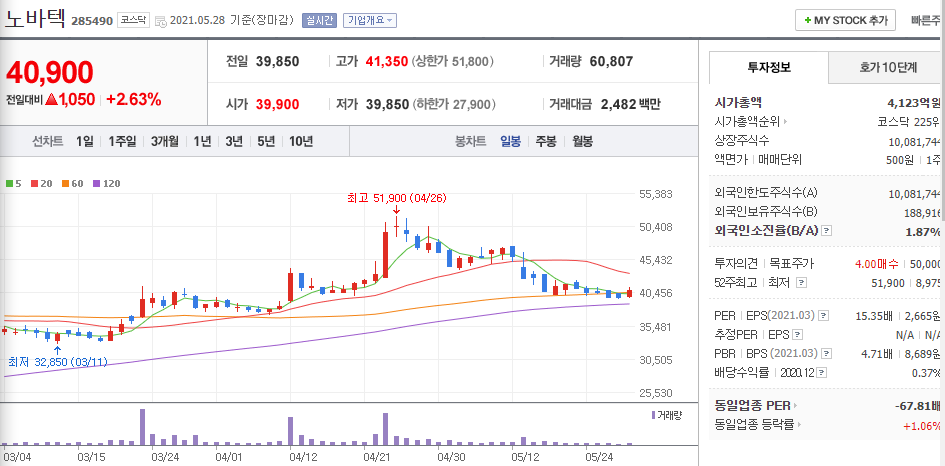The height and width of the screenshot is (466, 945).
Task: Click the arrow beside 시가총액순위
Action: (785, 122)
